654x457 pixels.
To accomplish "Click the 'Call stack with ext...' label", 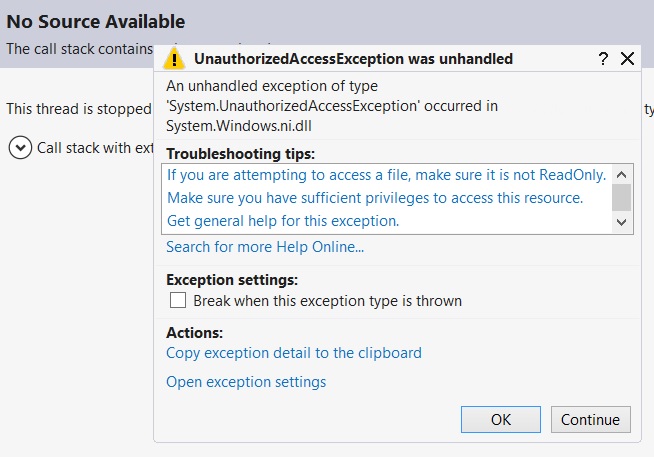I will (x=96, y=148).
